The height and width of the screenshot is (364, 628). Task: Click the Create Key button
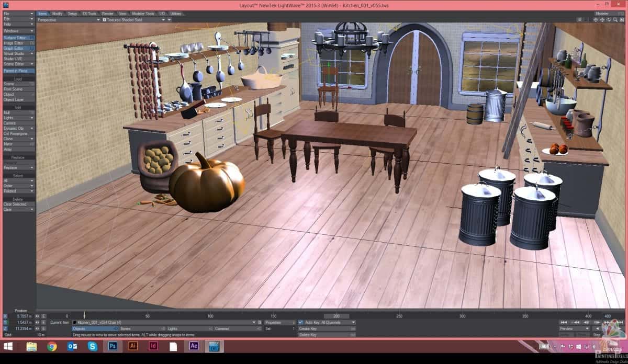coord(326,328)
